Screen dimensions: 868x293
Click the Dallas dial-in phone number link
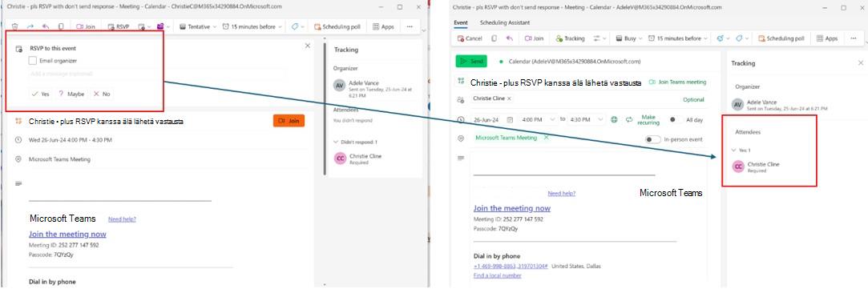click(x=511, y=266)
